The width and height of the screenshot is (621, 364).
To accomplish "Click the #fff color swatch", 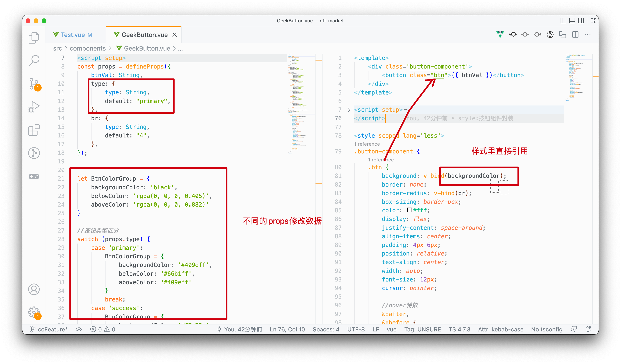I will pyautogui.click(x=409, y=210).
